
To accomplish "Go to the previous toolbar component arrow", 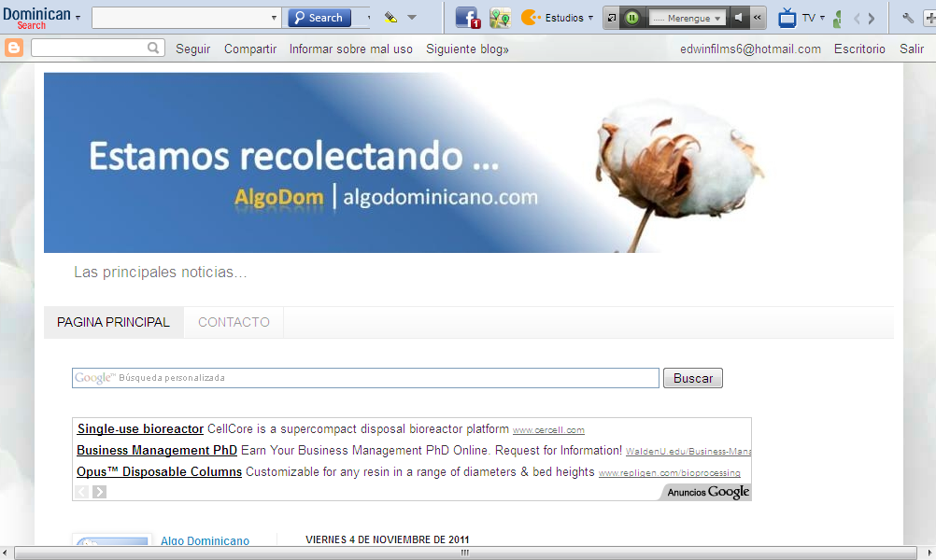I will pos(857,19).
